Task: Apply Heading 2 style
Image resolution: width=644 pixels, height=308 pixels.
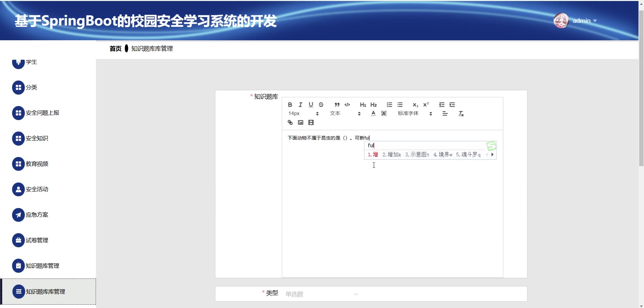Action: pyautogui.click(x=374, y=105)
